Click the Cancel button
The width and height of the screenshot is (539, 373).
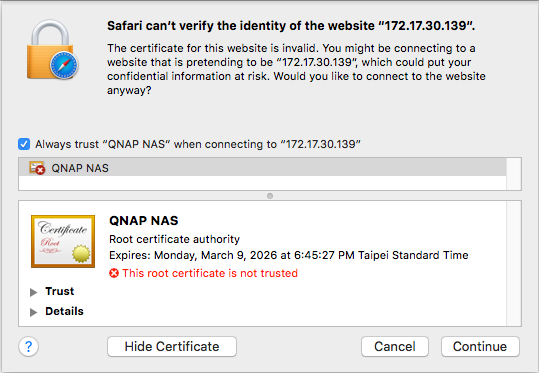coord(395,346)
